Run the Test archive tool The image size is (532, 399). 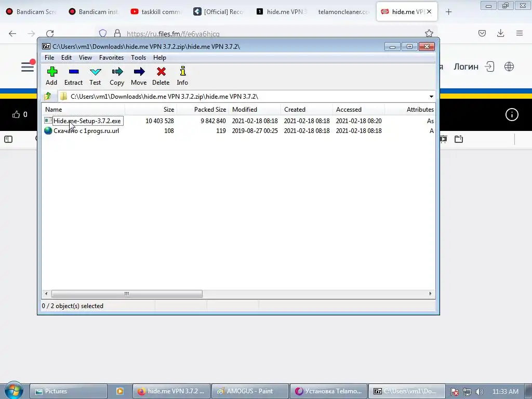[x=96, y=76]
